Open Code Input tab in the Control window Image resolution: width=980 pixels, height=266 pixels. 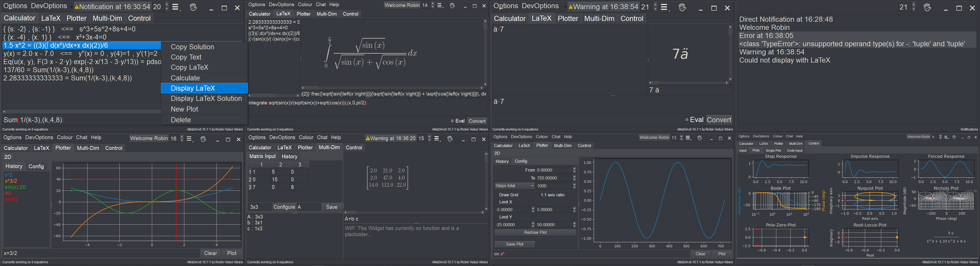[x=795, y=151]
